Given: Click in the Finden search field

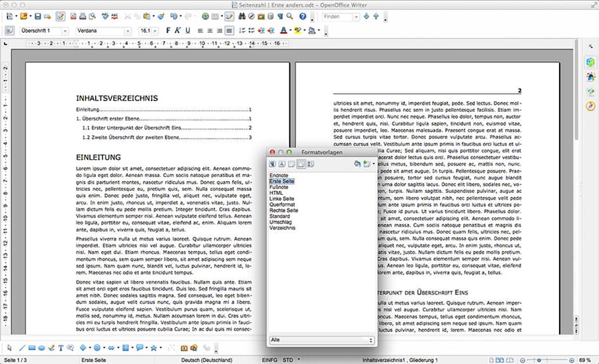Looking at the screenshot, I should [337, 17].
